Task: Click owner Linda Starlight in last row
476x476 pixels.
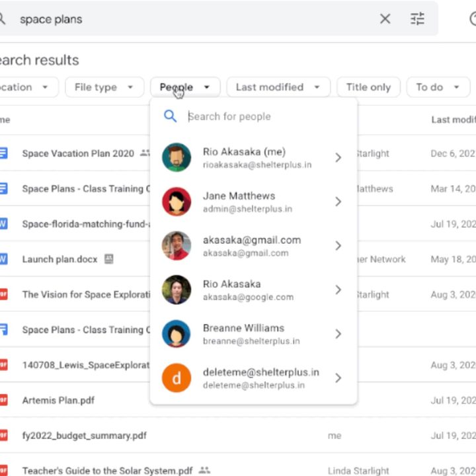Action: (358, 471)
